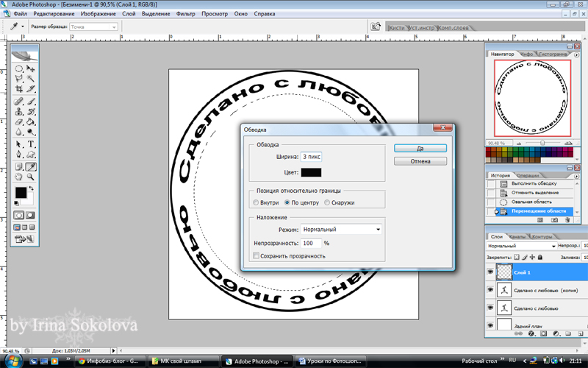Click the Navigator zoom slider handle

(542, 143)
